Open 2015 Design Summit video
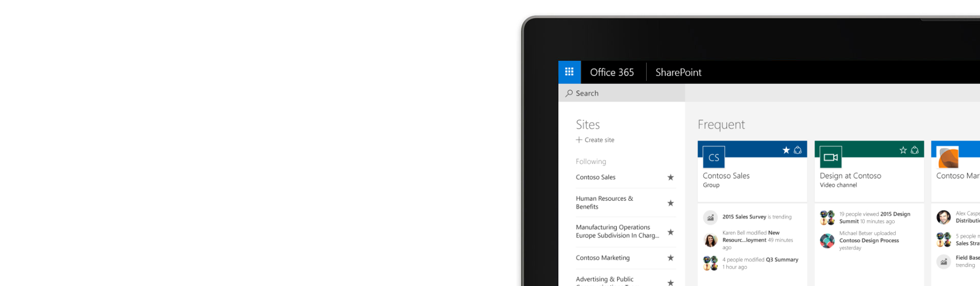The image size is (980, 286). (875, 218)
